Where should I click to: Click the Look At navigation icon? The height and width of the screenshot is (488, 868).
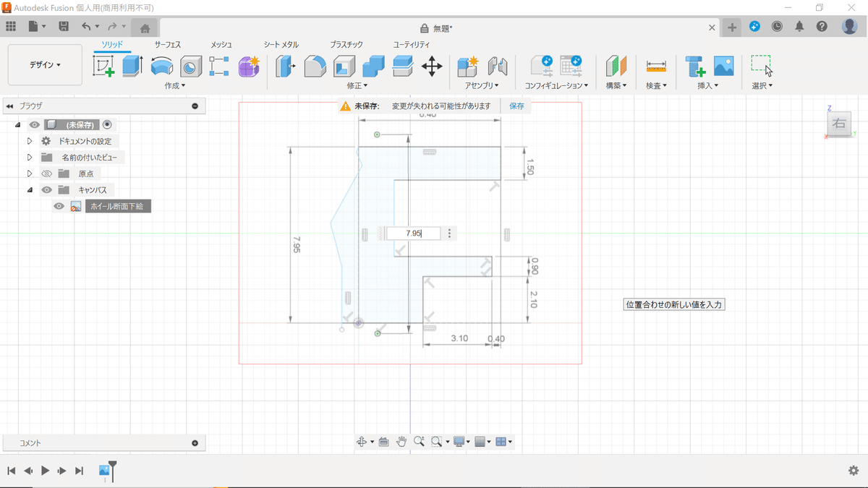(x=384, y=441)
